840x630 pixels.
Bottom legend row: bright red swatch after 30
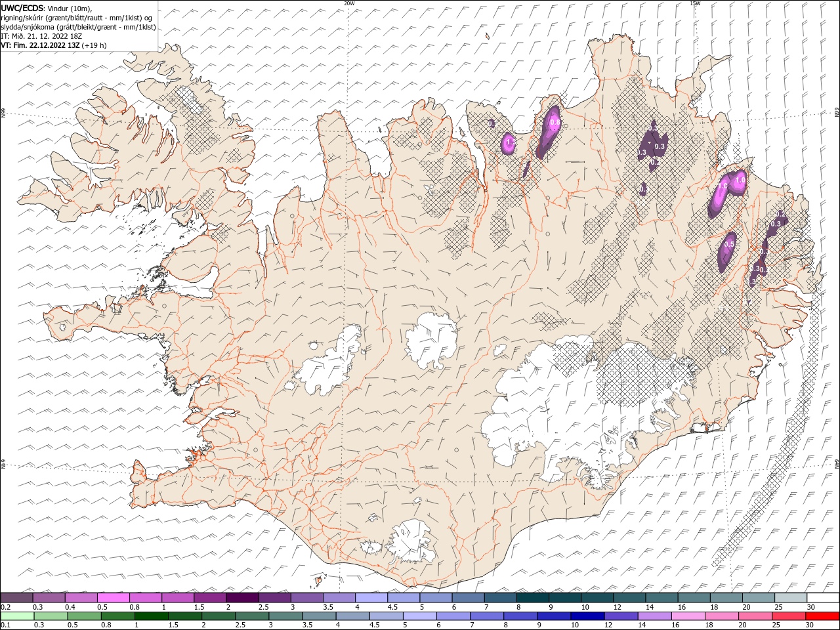click(823, 616)
